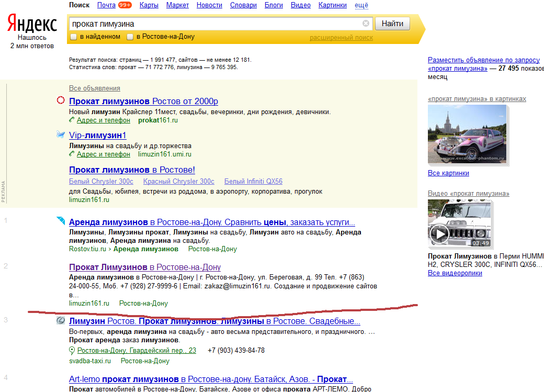Open the 'Все видеоролики' link
This screenshot has height=392, width=544.
[455, 273]
